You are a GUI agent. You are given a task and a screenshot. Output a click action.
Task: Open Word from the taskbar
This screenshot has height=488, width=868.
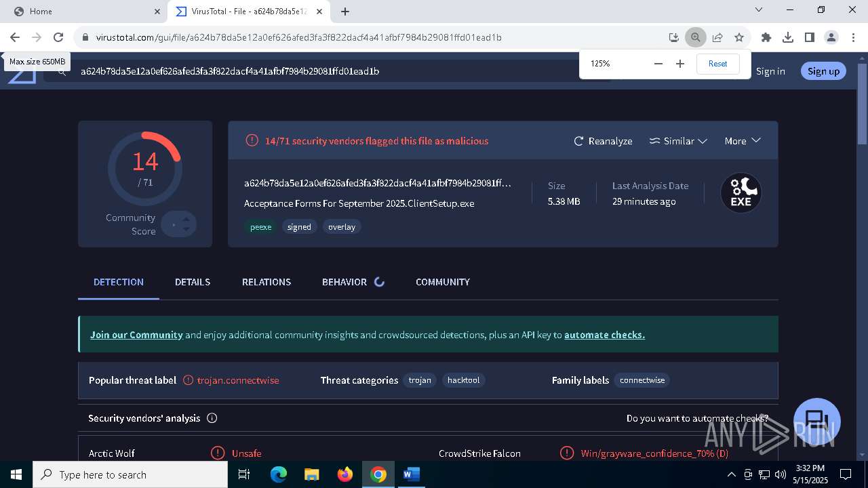pyautogui.click(x=412, y=474)
